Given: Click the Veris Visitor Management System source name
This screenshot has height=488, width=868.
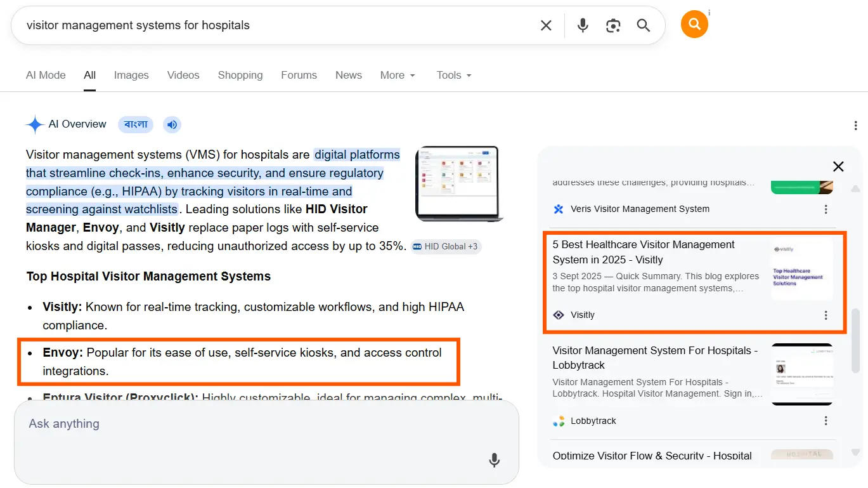Looking at the screenshot, I should point(640,209).
